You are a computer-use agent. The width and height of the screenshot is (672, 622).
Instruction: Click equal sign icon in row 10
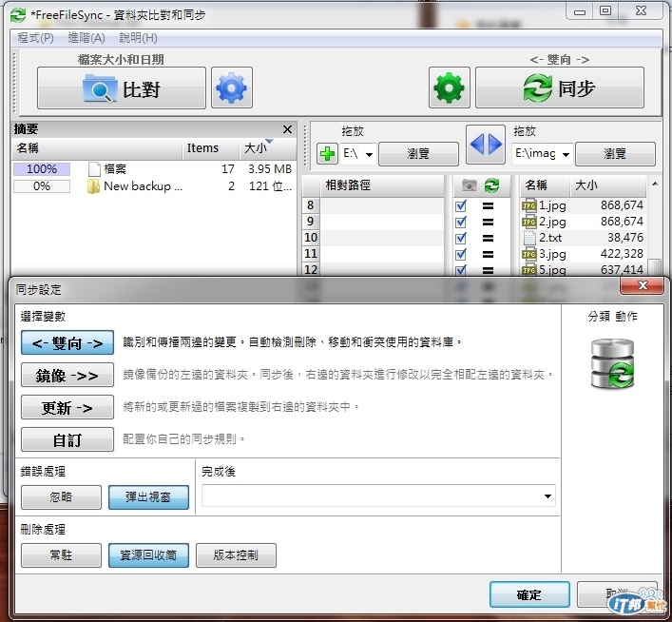488,239
